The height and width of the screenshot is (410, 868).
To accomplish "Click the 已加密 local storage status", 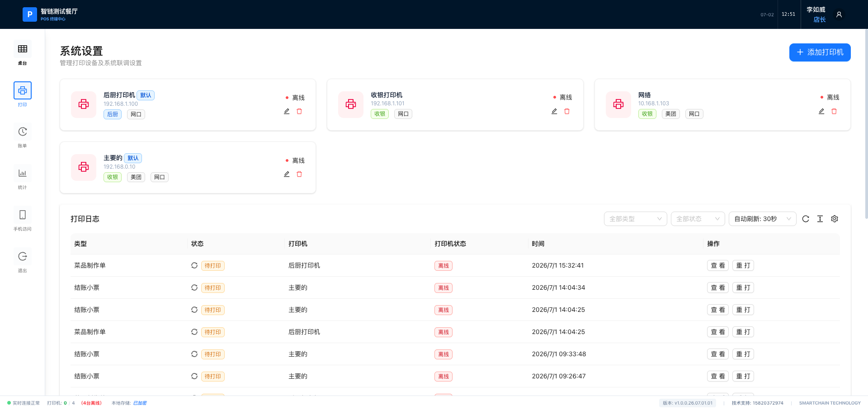I will (140, 403).
